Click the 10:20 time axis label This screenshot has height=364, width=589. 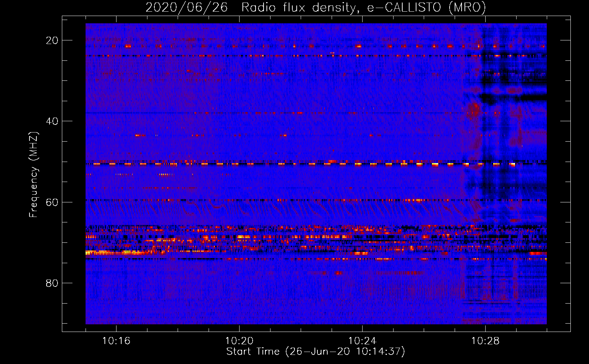pyautogui.click(x=239, y=341)
